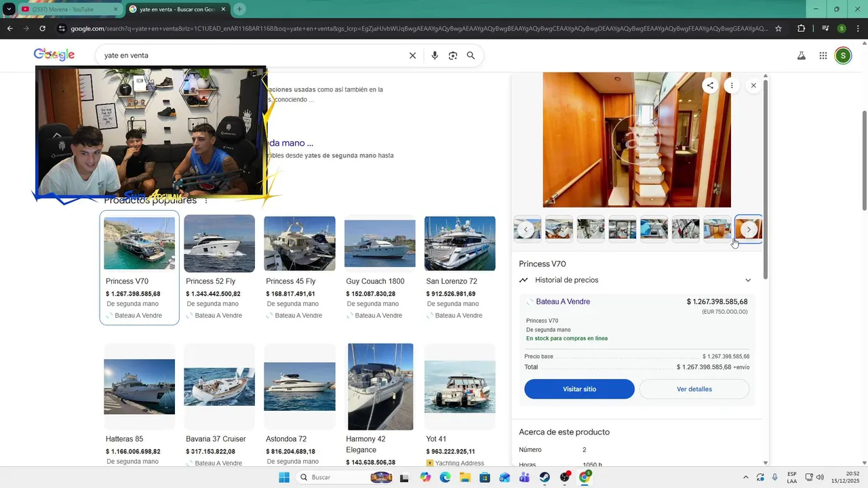Go back in the browser
This screenshot has height=488, width=868.
point(9,28)
